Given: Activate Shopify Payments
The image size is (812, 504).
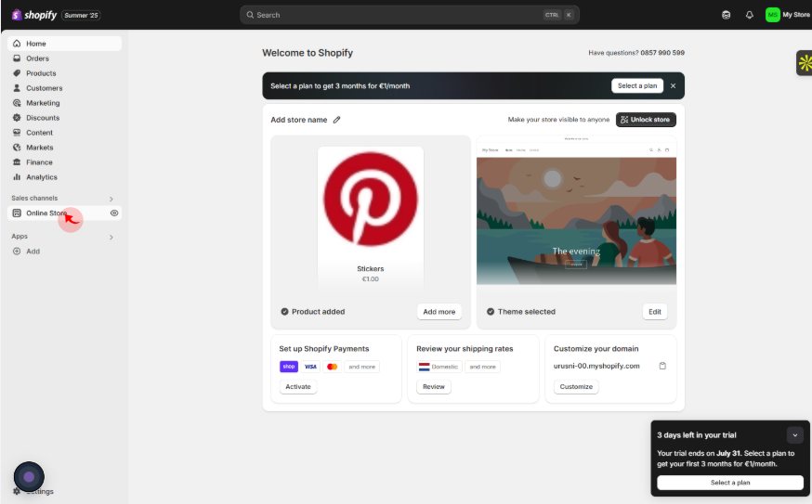Looking at the screenshot, I should tap(298, 386).
